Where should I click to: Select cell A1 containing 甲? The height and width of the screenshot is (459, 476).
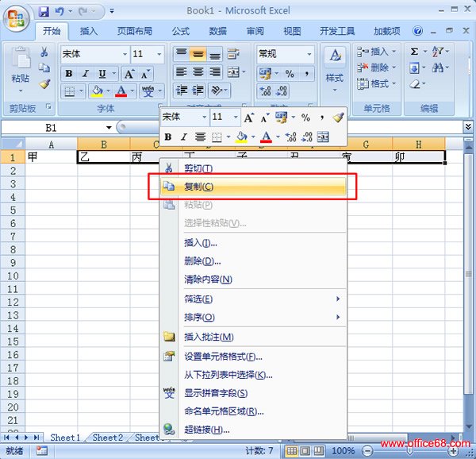51,157
